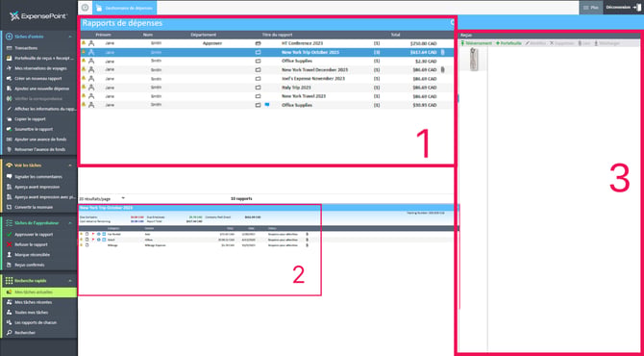Screen dimensions: 644x356
Task: Sort by Titre du rapport column
Action: click(277, 35)
